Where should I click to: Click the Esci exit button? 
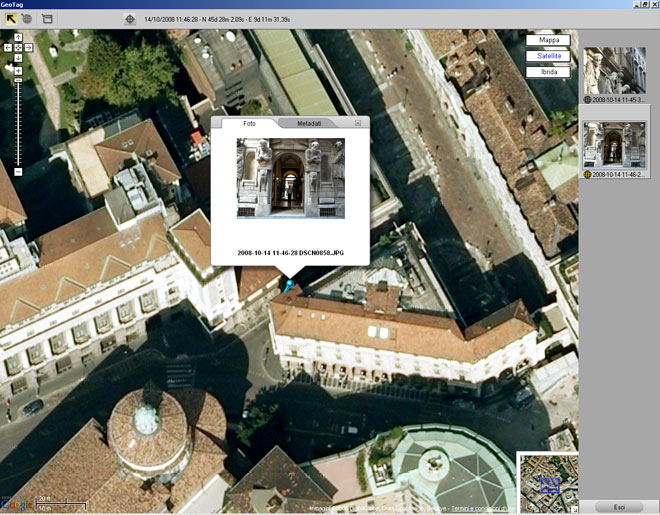click(619, 507)
